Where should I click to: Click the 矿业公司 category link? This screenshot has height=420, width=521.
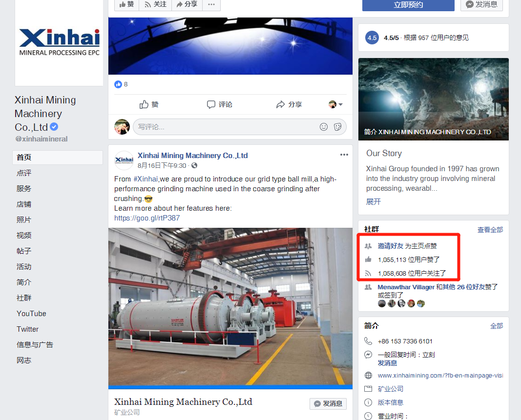(x=391, y=389)
